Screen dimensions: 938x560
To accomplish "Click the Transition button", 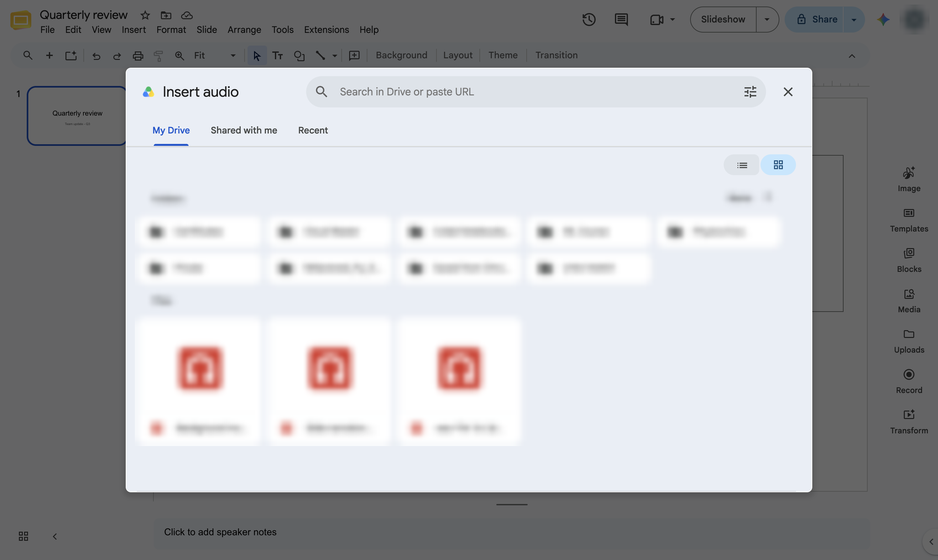I will click(556, 55).
